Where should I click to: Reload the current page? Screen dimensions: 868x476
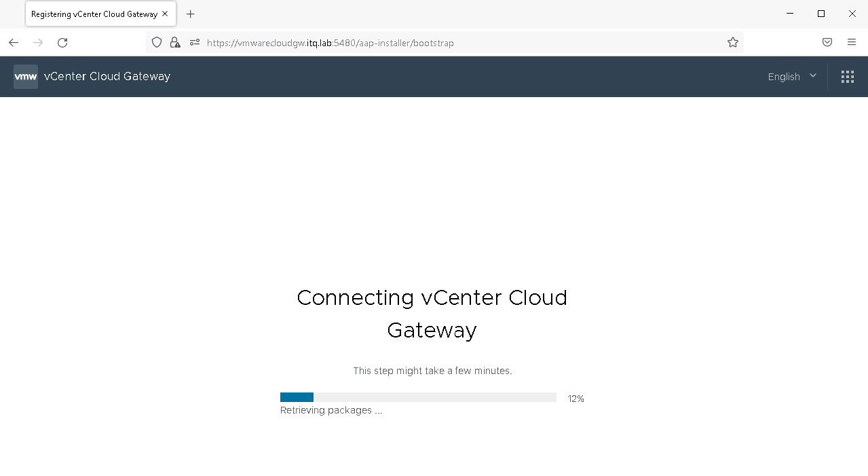pyautogui.click(x=62, y=43)
